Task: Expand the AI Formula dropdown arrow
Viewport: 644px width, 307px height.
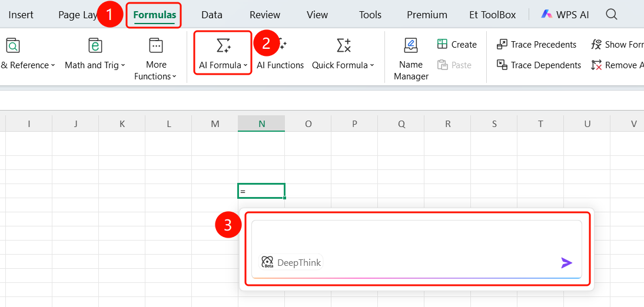Action: click(245, 66)
